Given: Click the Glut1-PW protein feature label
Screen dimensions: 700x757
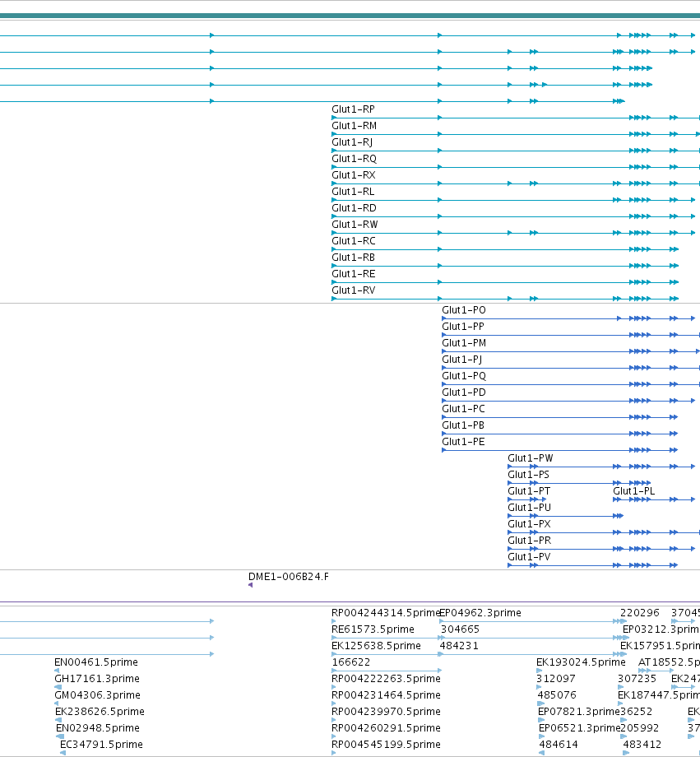Looking at the screenshot, I should click(x=530, y=458).
